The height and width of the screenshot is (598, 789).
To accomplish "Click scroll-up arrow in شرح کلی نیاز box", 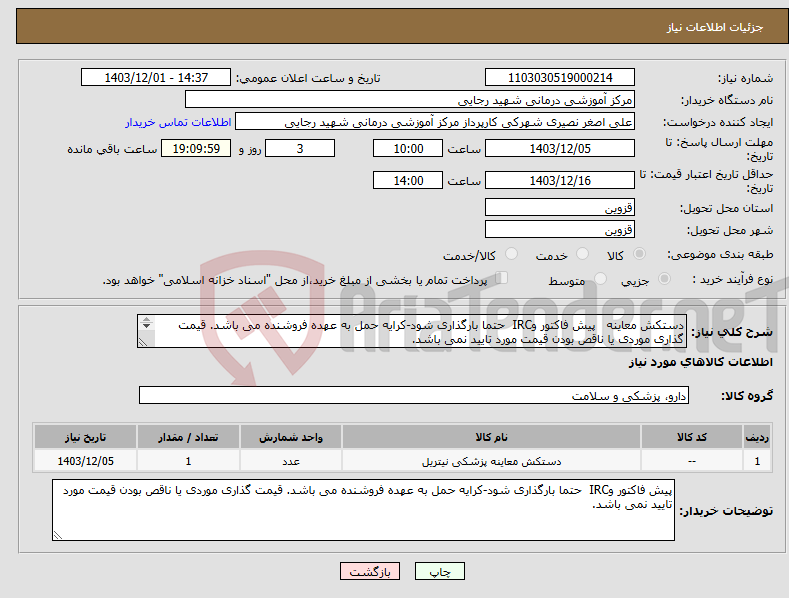I will pos(146,319).
